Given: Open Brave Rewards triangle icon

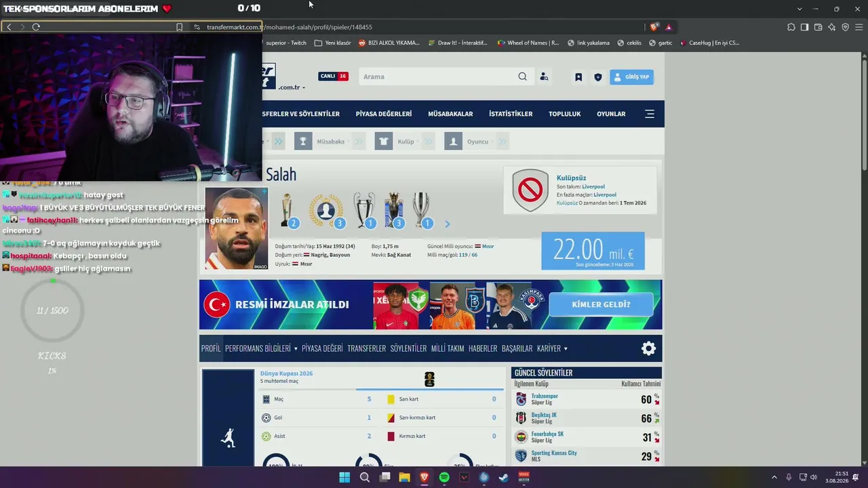Looking at the screenshot, I should (669, 27).
